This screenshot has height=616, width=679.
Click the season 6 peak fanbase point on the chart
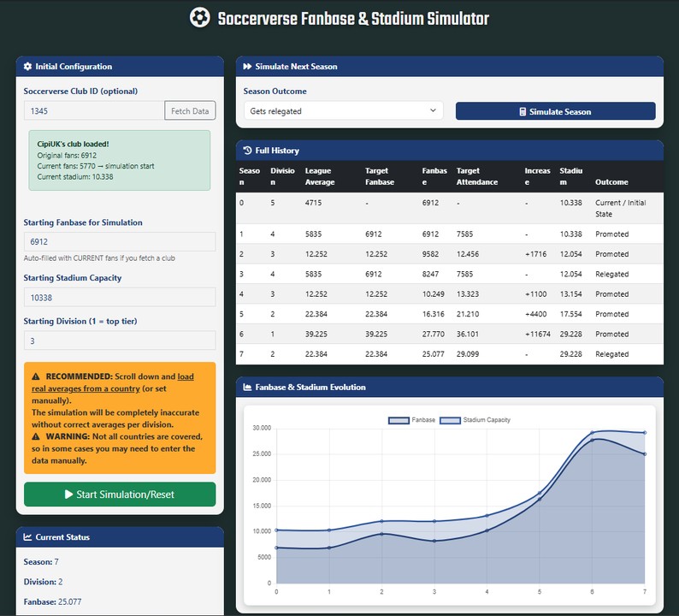point(592,440)
